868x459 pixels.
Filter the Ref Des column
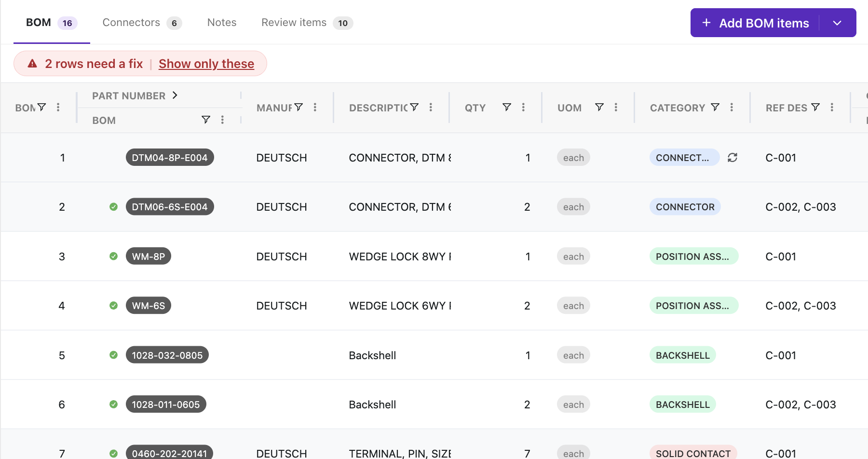coord(815,107)
